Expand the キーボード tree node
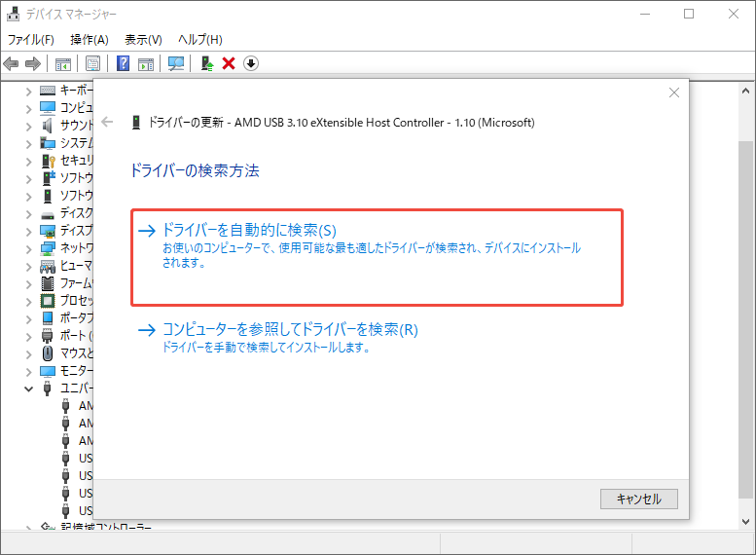The height and width of the screenshot is (555, 756). [28, 92]
